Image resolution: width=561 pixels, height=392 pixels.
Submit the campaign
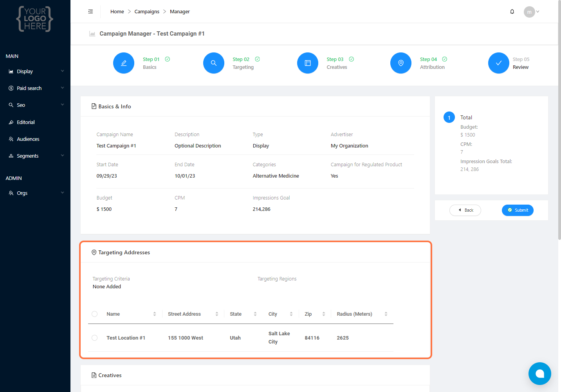point(518,210)
